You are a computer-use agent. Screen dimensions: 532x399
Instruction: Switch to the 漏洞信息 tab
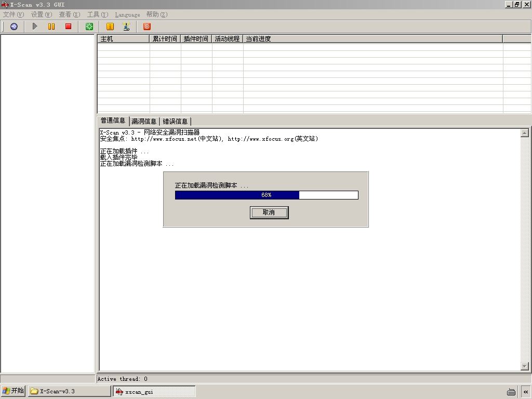(x=144, y=121)
